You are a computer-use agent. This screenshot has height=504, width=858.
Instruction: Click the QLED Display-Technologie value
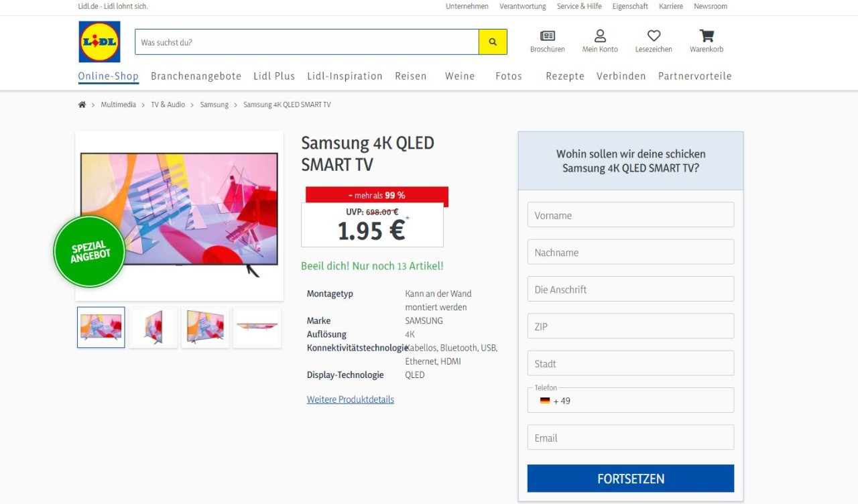click(415, 375)
